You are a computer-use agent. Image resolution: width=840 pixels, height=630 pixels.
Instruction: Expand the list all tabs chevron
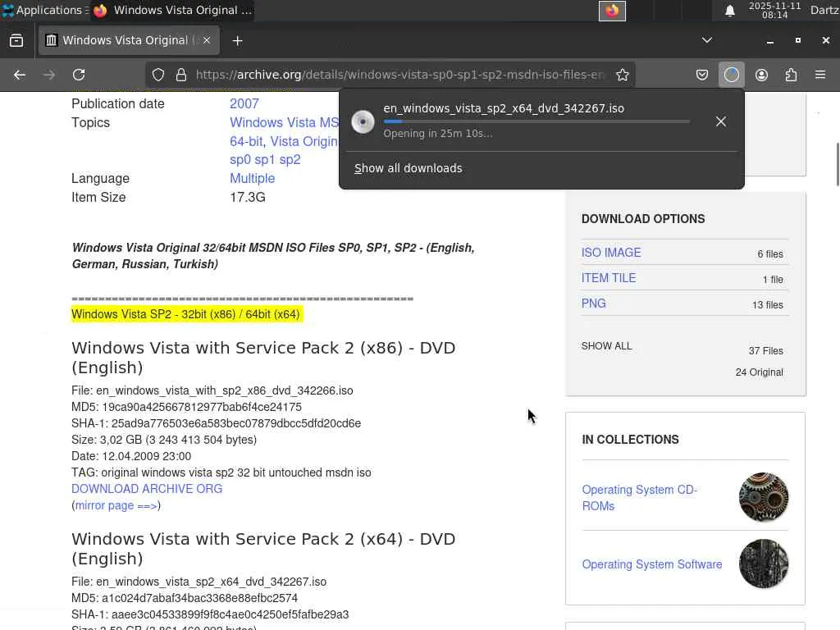pos(707,40)
